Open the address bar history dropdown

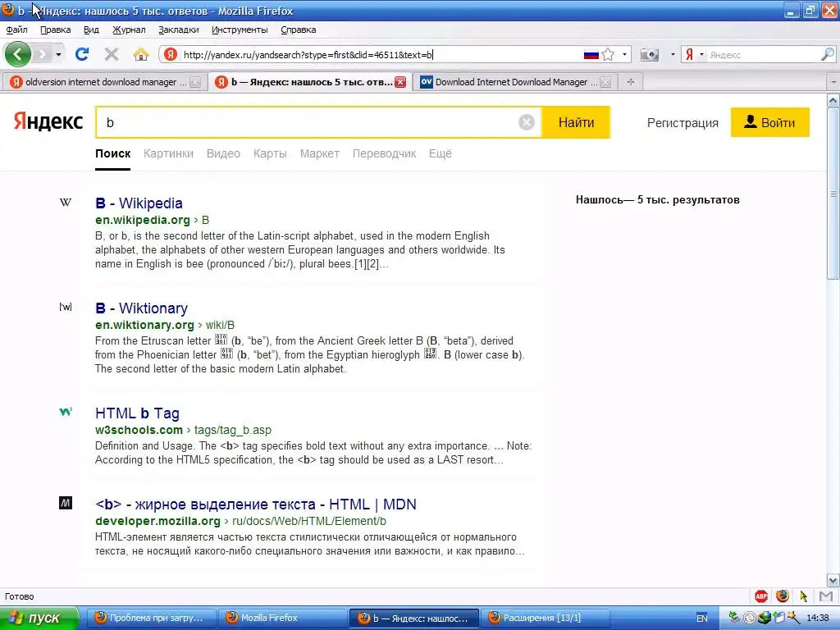click(x=624, y=55)
